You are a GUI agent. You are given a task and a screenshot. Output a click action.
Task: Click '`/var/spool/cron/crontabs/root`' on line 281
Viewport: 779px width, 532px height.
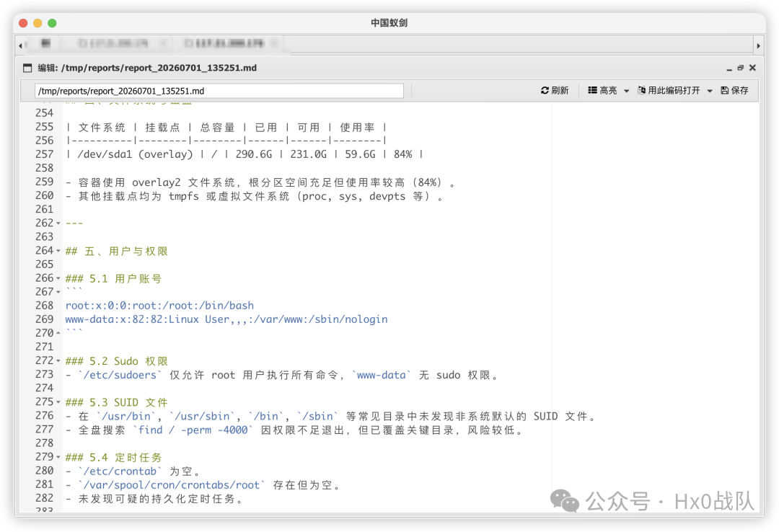[x=172, y=485]
